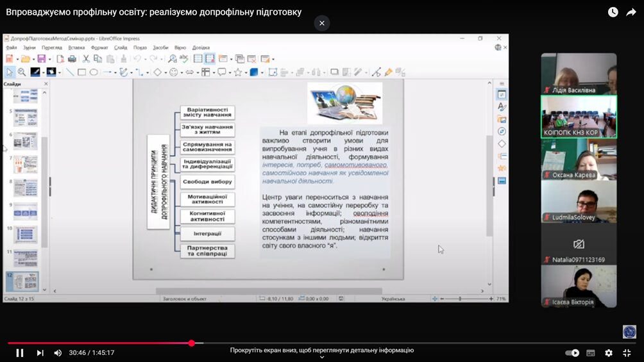644x362 pixels.
Task: Click the Watch Later clock icon
Action: tap(613, 12)
